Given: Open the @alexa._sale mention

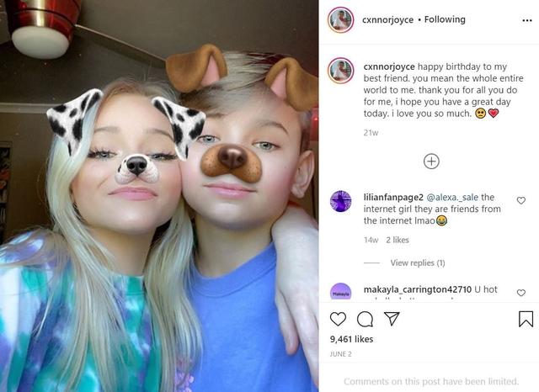Looking at the screenshot, I should tap(452, 198).
